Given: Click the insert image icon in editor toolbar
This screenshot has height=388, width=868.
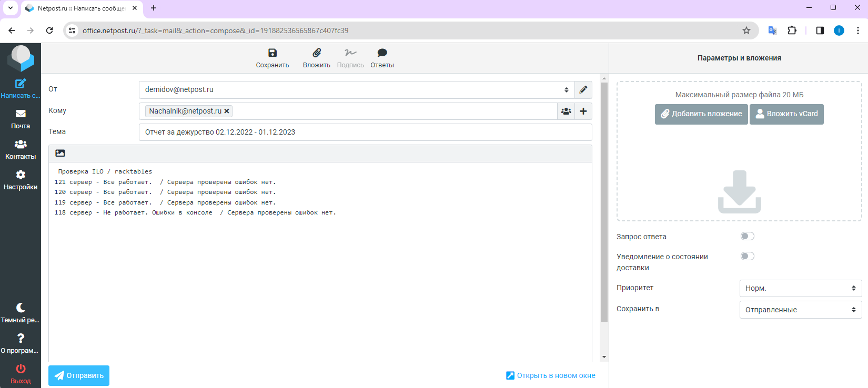Looking at the screenshot, I should point(60,154).
